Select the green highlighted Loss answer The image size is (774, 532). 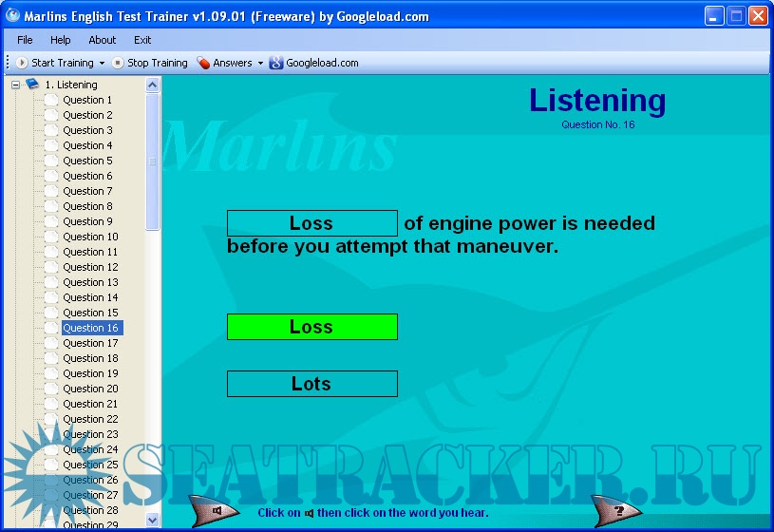coord(311,327)
